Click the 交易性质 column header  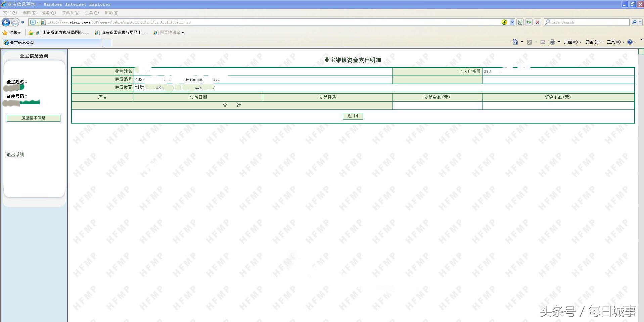click(327, 97)
